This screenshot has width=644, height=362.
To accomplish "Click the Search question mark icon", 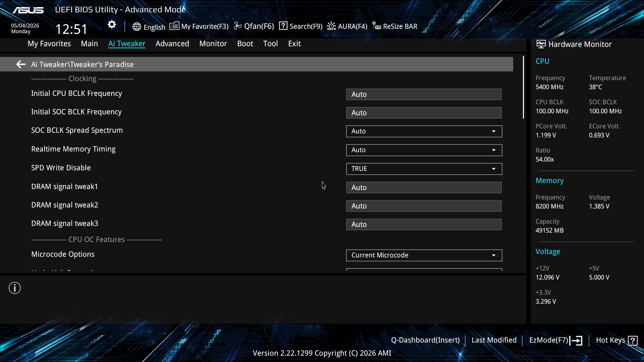I will (x=283, y=26).
